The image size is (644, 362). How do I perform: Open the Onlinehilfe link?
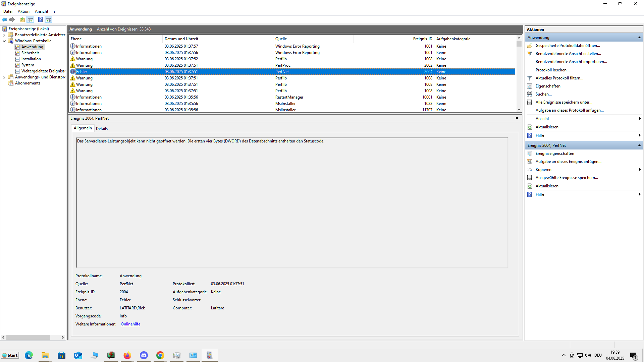130,324
